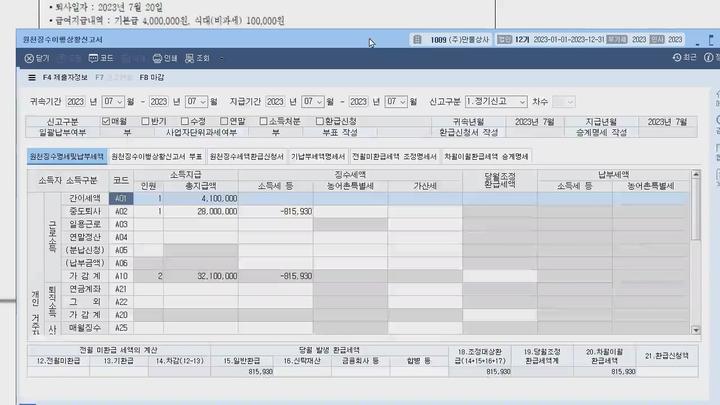
Task: Switch to 전월미환급세액 조정명세서 tab
Action: tap(394, 157)
